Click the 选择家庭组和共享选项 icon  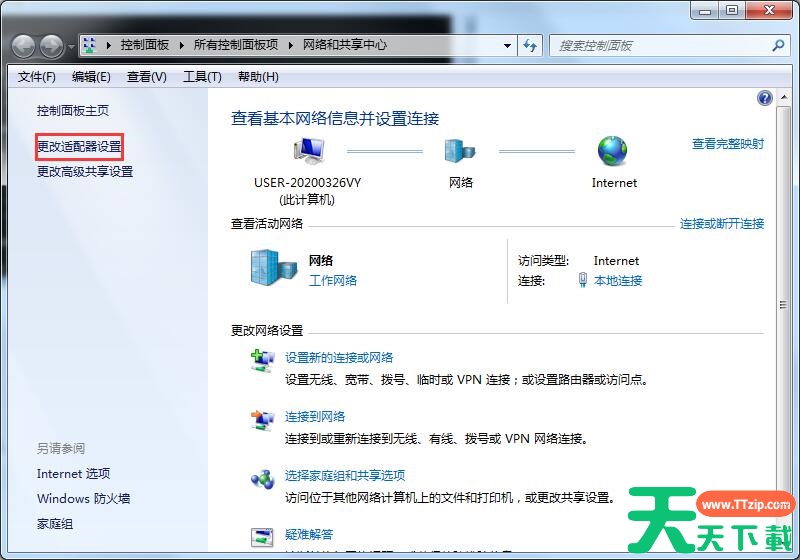[262, 479]
